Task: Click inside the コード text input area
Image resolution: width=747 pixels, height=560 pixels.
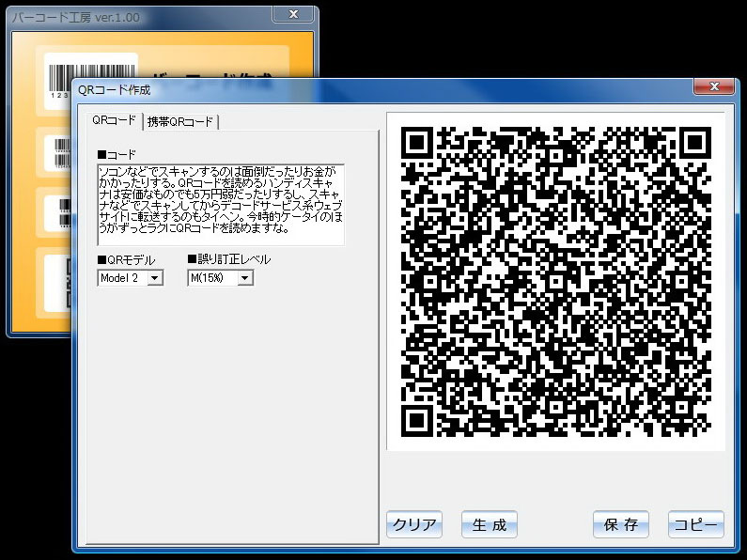Action: click(x=221, y=204)
